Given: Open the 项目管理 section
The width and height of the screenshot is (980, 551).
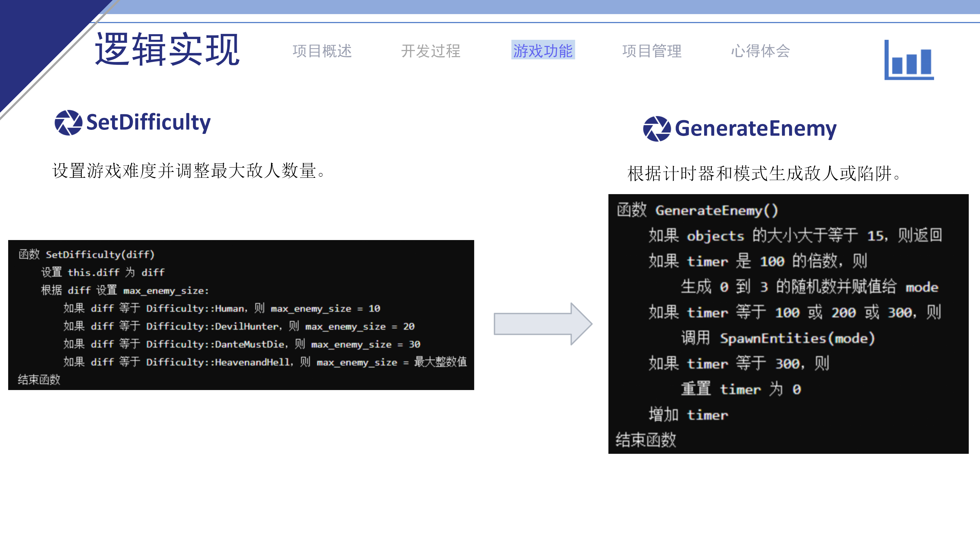Looking at the screenshot, I should pos(653,51).
